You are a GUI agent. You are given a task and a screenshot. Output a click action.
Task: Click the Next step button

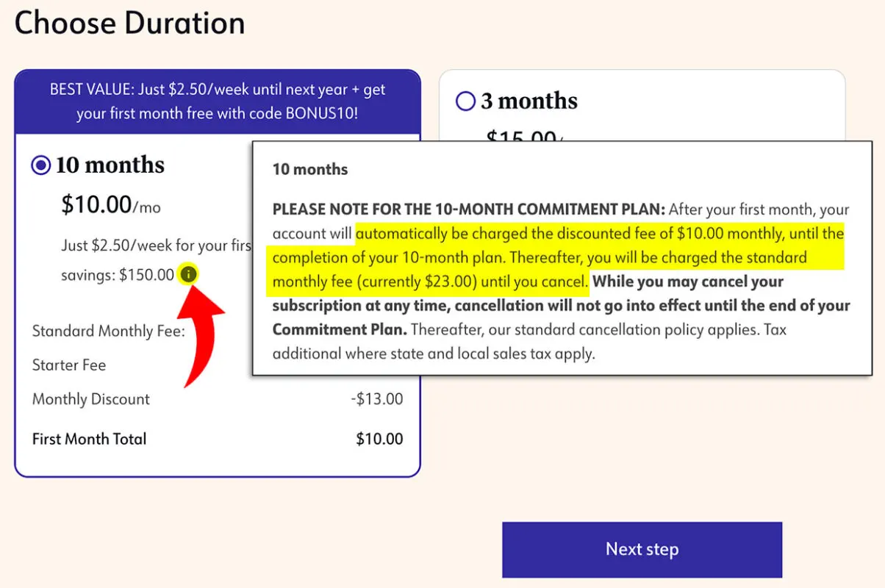(x=642, y=550)
